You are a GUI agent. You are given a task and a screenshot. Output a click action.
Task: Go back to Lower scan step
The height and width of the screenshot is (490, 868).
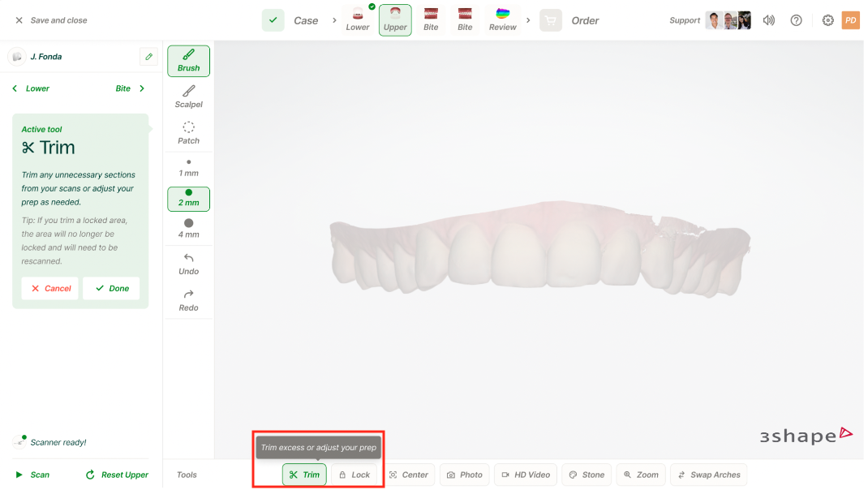(x=31, y=88)
